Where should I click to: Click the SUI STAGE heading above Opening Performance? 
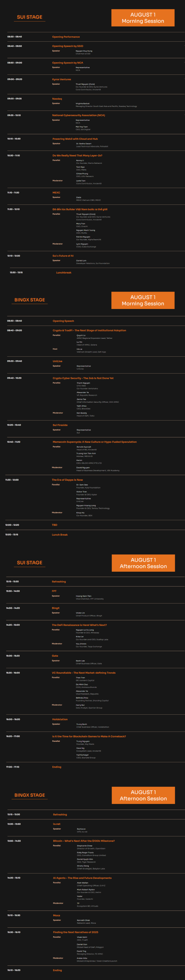click(x=30, y=17)
